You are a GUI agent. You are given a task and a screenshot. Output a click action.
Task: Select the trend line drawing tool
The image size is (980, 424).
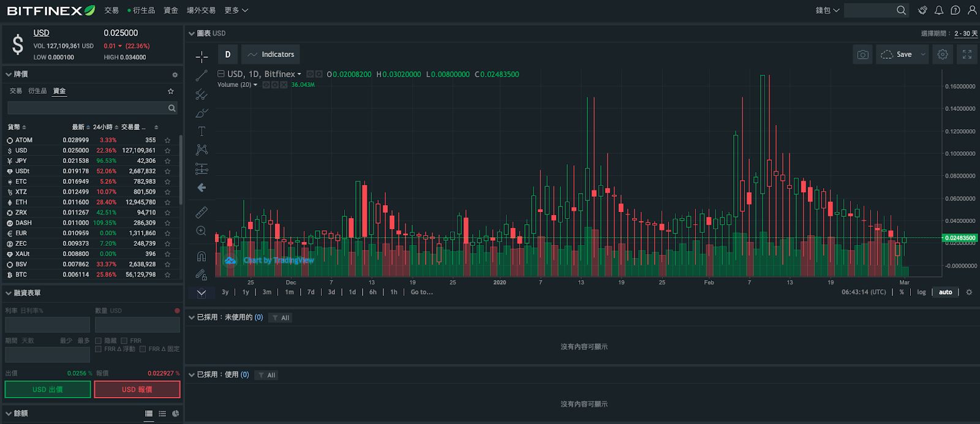click(x=202, y=76)
